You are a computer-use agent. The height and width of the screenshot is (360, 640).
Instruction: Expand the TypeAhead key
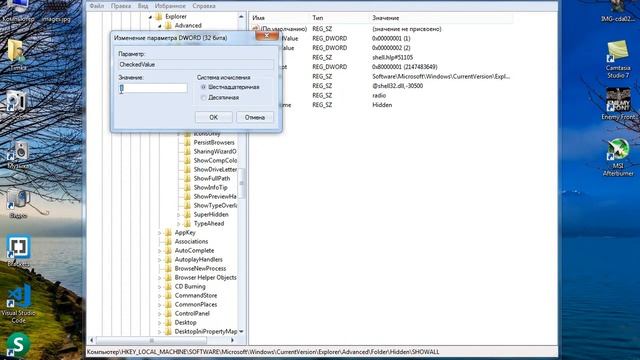coord(178,223)
